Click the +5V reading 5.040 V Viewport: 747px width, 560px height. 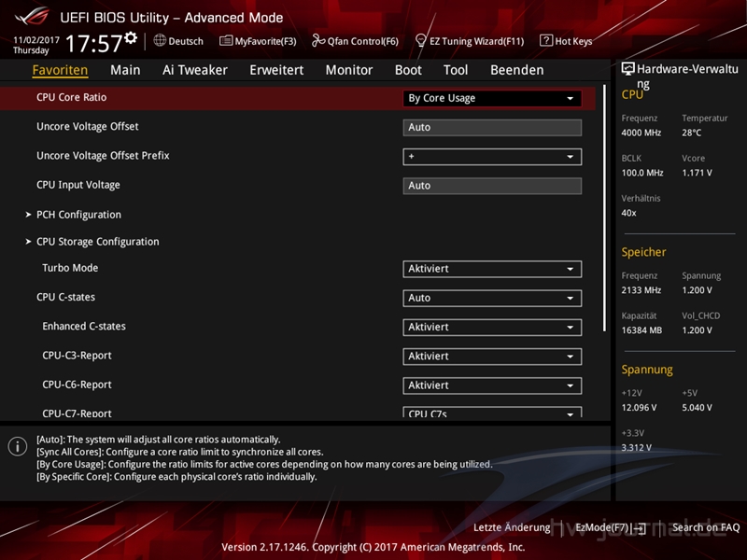pos(697,408)
